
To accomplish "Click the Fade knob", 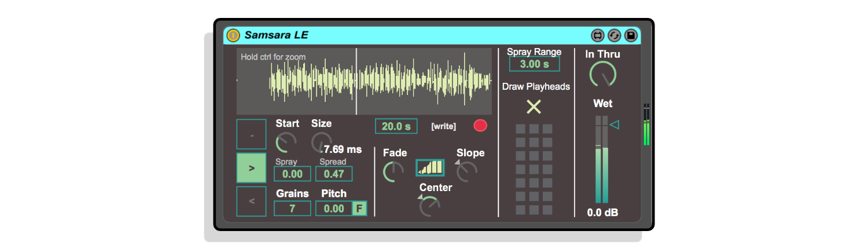I will click(393, 172).
